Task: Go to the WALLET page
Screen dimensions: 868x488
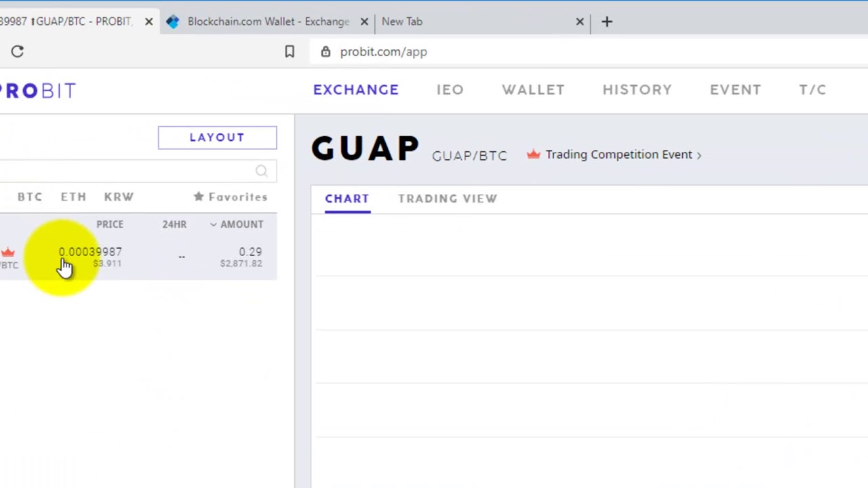Action: (x=533, y=89)
